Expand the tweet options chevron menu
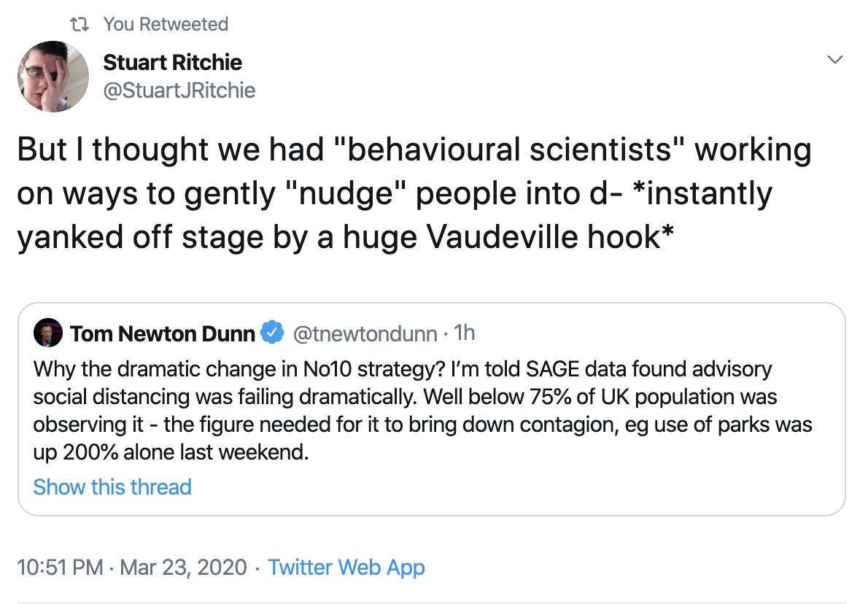Image resolution: width=868 pixels, height=604 pixels. pyautogui.click(x=836, y=60)
